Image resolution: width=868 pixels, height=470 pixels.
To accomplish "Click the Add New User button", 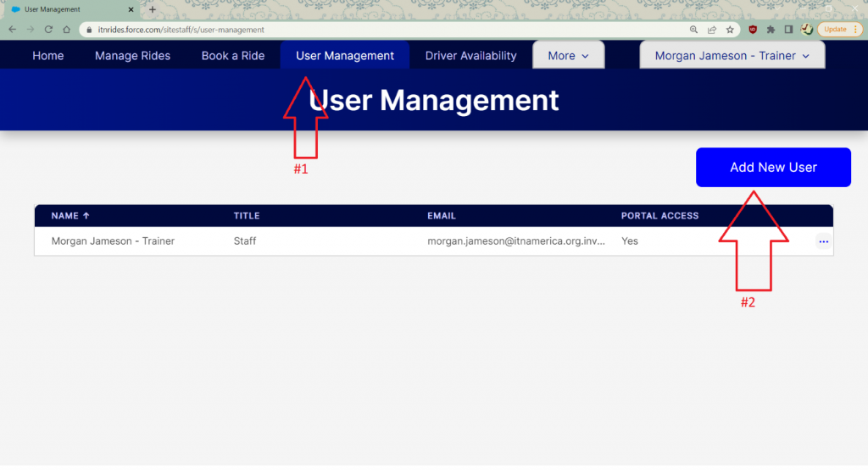I will tap(773, 168).
